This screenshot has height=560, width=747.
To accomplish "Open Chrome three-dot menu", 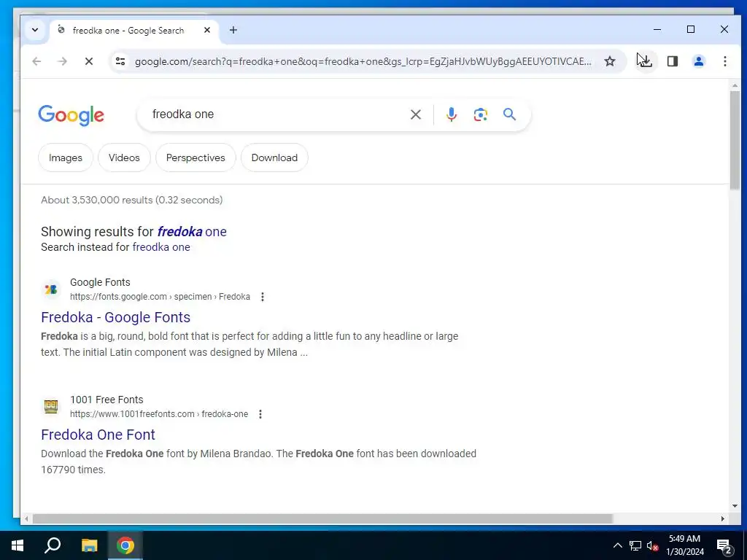I will click(x=724, y=61).
